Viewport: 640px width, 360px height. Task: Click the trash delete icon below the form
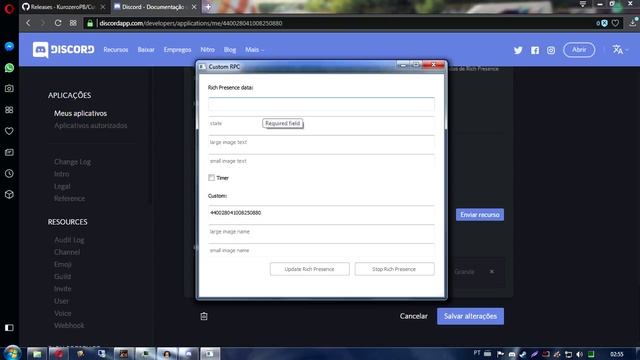pos(204,316)
